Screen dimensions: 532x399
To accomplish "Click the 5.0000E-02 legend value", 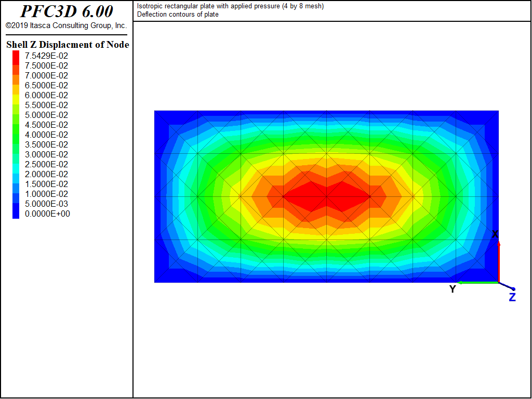I will pos(46,115).
